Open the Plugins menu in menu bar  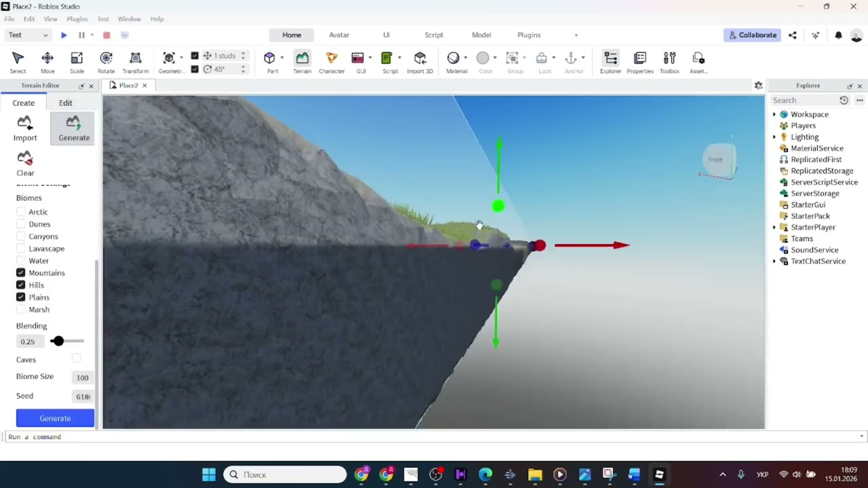77,19
